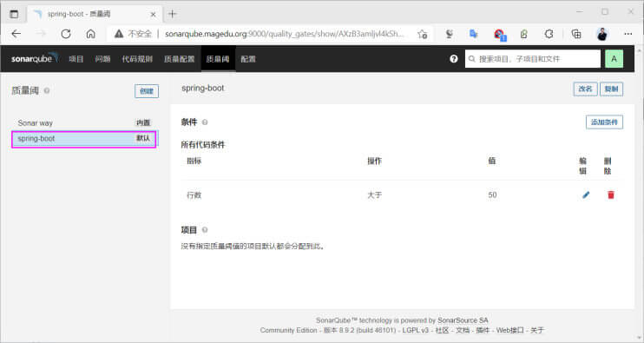644x343 pixels.
Task: Open the 代码规则 navigation menu
Action: coord(137,59)
